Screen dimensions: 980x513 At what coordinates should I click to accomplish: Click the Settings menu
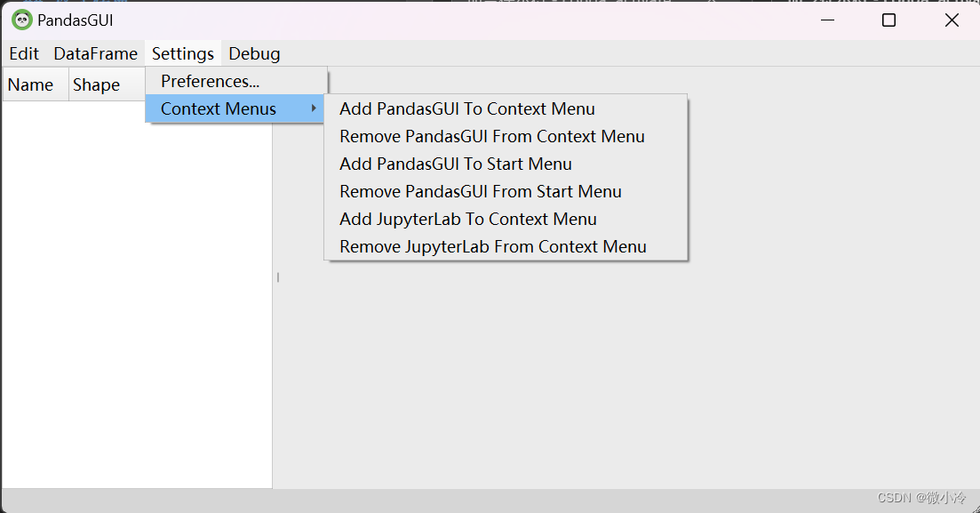point(183,53)
